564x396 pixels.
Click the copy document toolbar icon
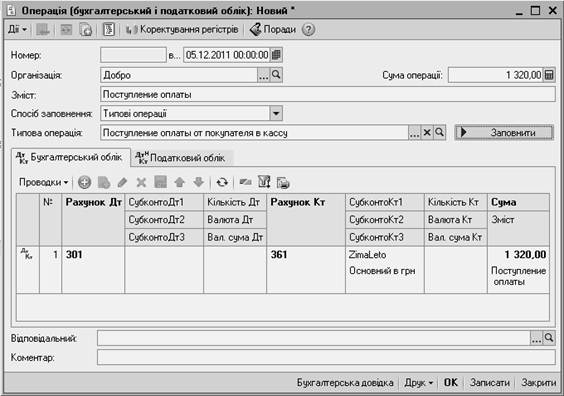click(x=86, y=29)
